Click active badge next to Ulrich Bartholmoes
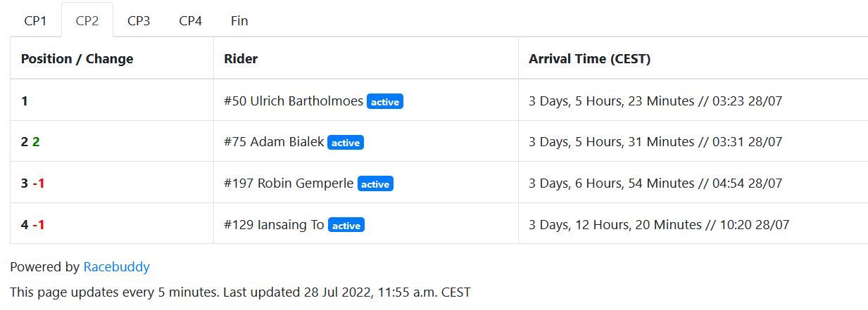The width and height of the screenshot is (868, 310). coord(385,102)
